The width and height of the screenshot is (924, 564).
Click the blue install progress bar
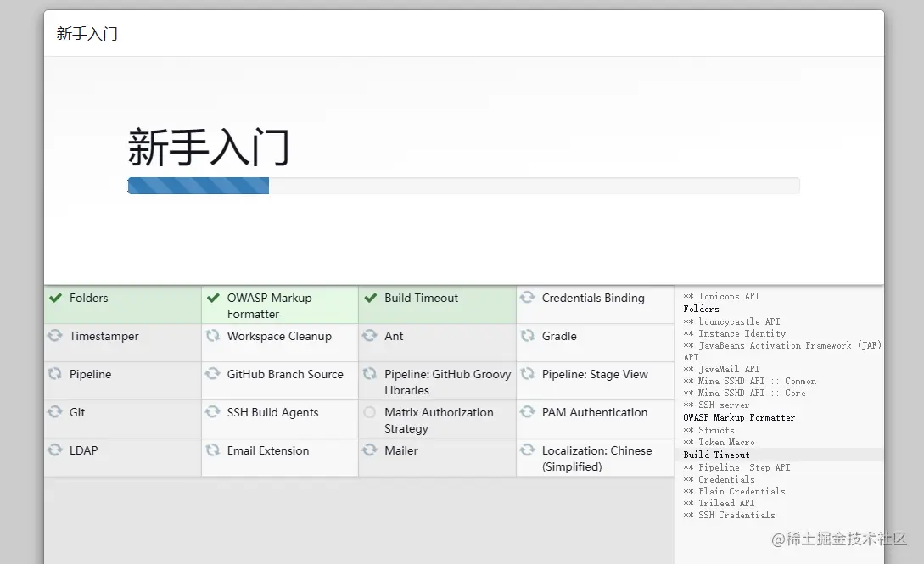pos(199,186)
